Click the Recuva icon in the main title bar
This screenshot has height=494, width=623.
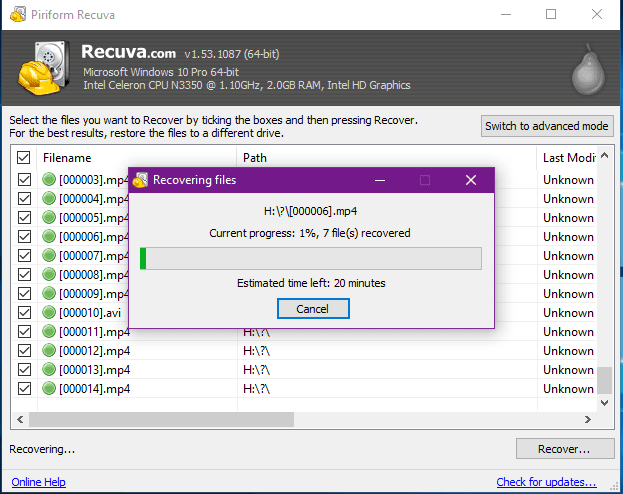coord(18,15)
